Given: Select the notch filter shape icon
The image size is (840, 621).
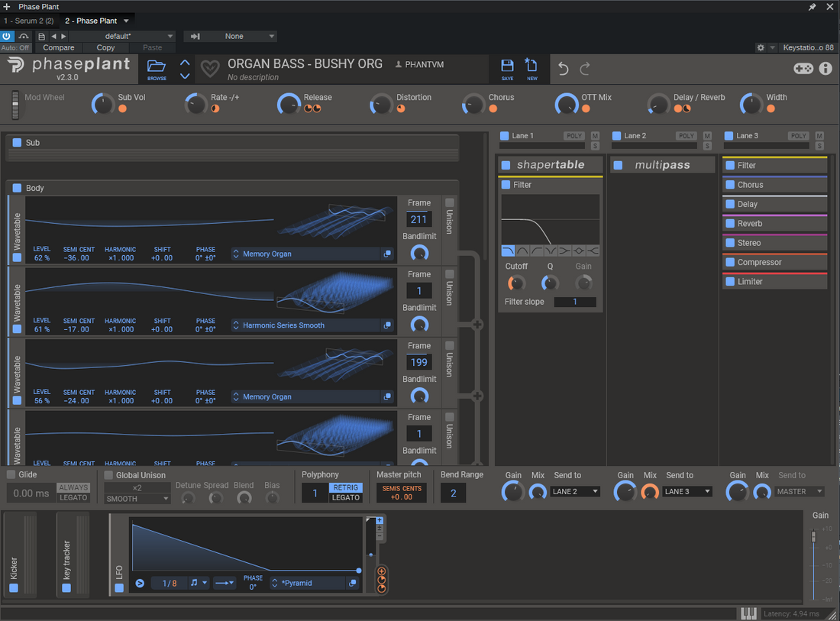Looking at the screenshot, I should coord(550,251).
